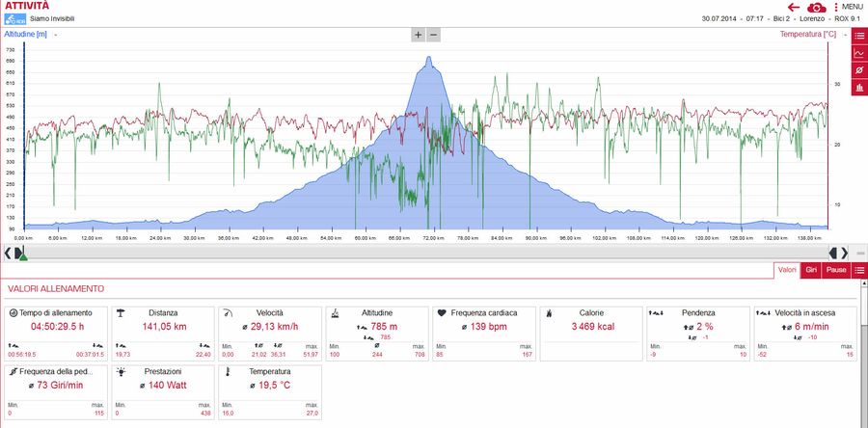Open list icon beside Pause tab
Viewport: 868px width, 428px height.
coord(859,270)
